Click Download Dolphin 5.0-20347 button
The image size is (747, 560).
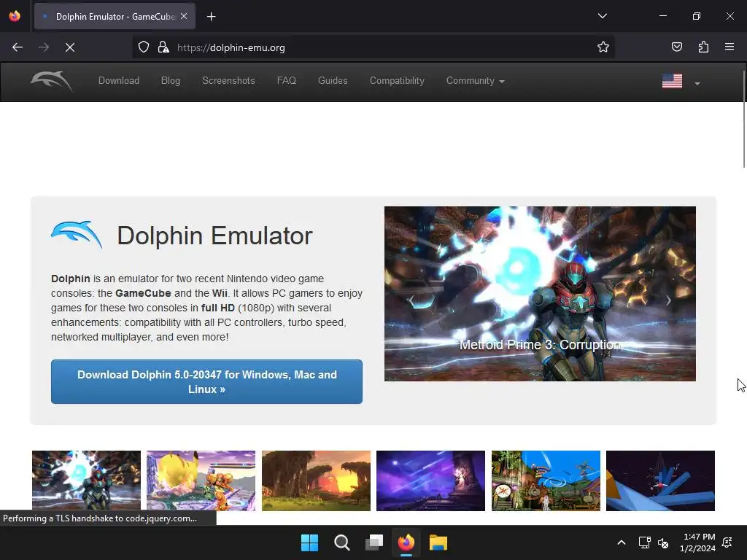[x=206, y=381]
